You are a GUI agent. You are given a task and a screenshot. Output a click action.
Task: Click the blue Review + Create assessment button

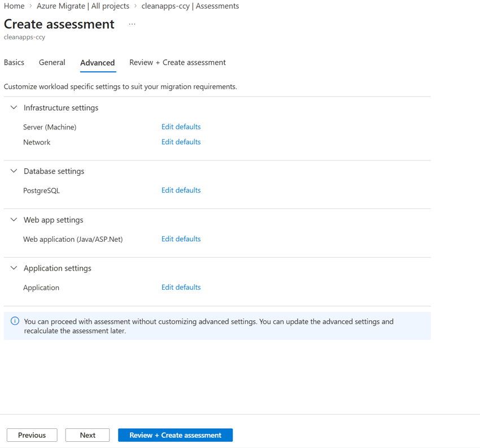176,435
